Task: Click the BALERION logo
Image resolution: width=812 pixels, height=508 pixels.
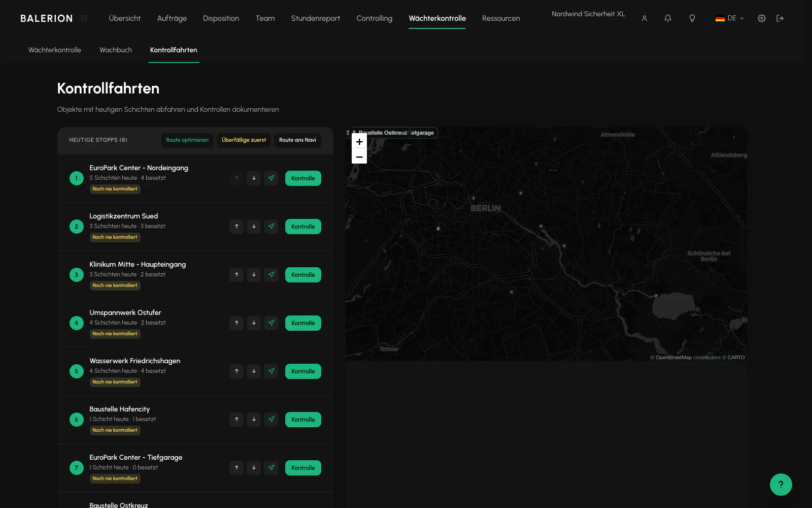Action: 54,18
